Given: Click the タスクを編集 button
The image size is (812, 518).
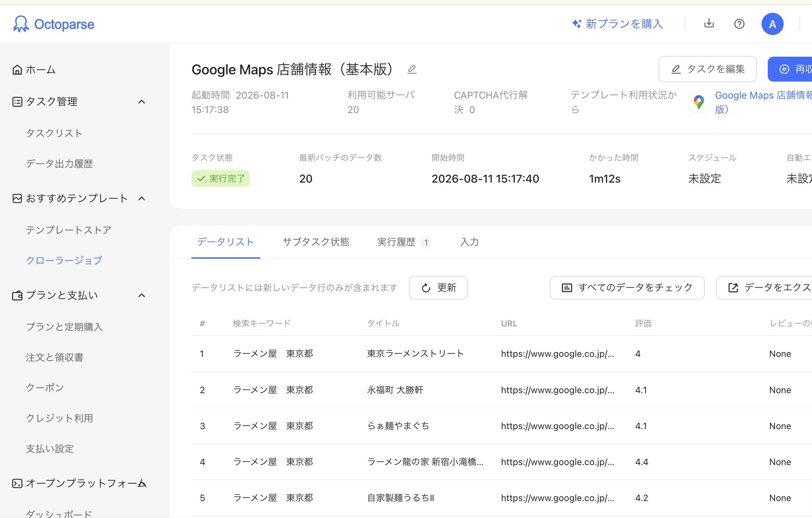Looking at the screenshot, I should (707, 69).
